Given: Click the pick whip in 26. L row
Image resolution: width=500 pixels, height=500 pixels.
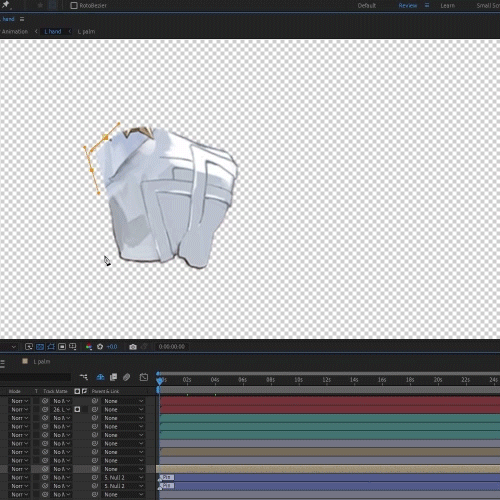Looking at the screenshot, I should coord(95,409).
